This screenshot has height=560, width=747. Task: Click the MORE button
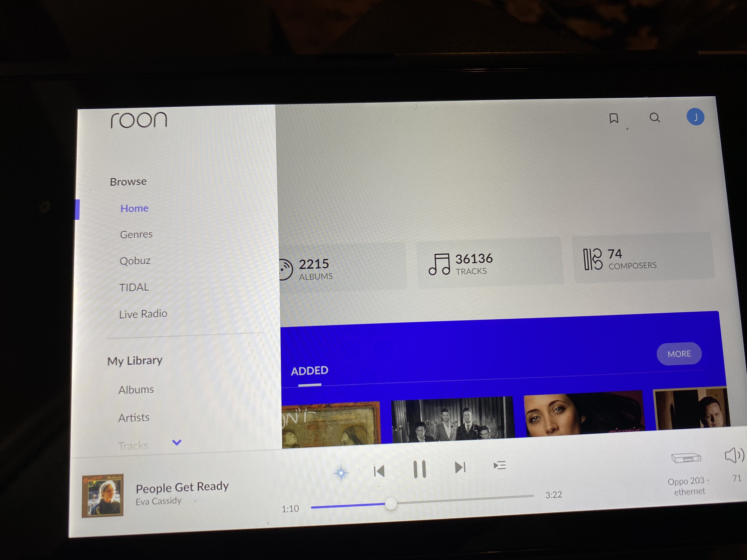click(x=679, y=354)
